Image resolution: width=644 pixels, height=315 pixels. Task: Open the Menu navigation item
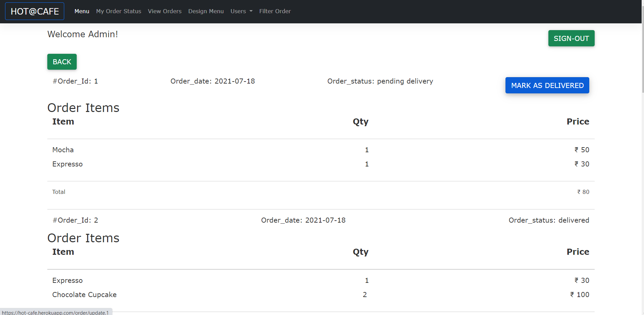[82, 11]
